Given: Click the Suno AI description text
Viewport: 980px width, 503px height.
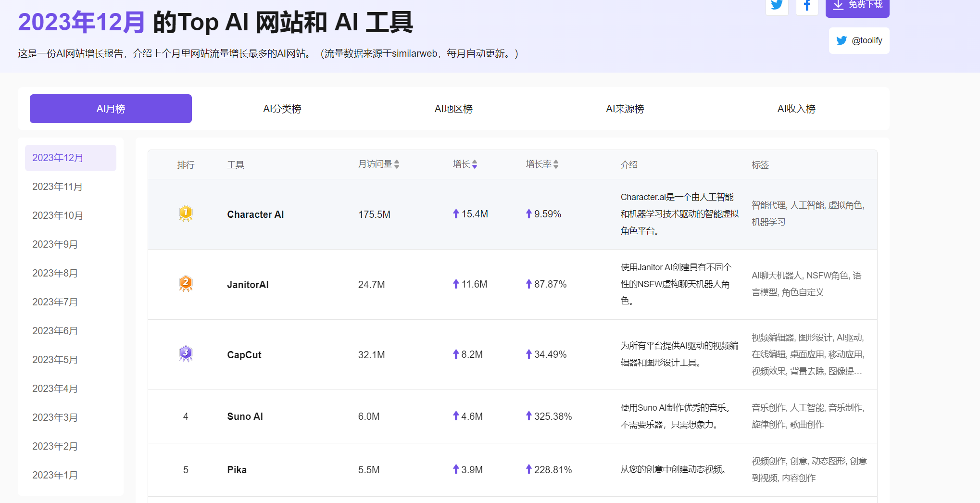Looking at the screenshot, I should (x=676, y=416).
